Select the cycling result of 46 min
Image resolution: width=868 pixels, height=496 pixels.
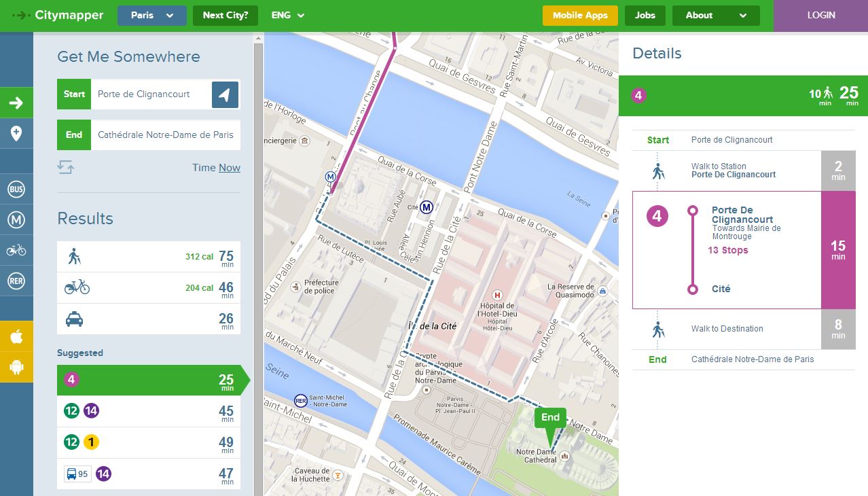coord(149,288)
